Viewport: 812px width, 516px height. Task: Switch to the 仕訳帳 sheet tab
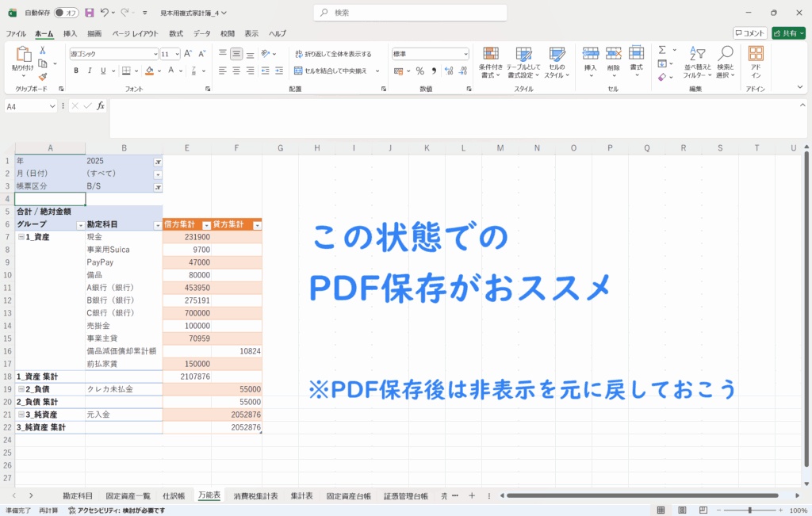tap(173, 496)
